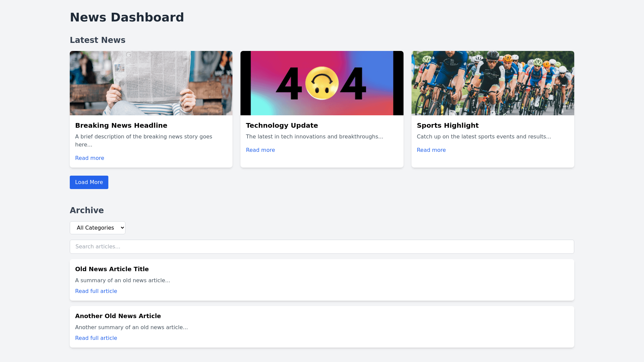Screen dimensions: 644x362
Task: Click the Sports Highlight card title
Action: (x=447, y=125)
